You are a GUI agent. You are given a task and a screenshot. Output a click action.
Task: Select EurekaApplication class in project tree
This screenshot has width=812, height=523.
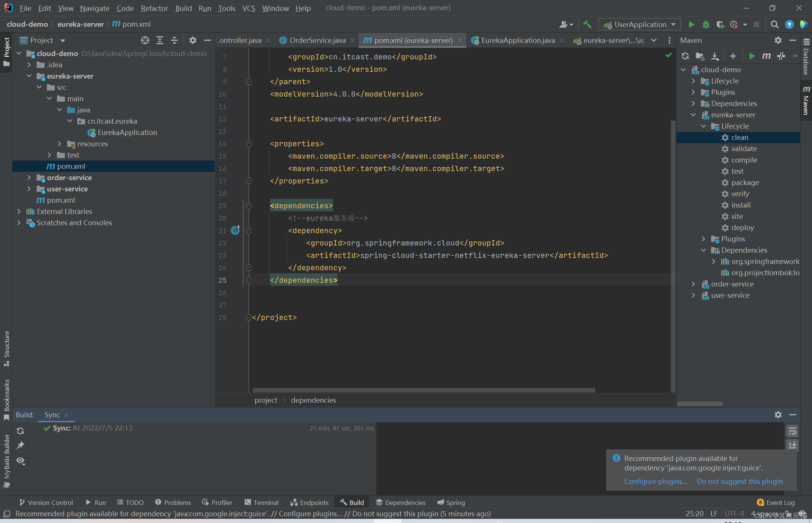pos(127,132)
